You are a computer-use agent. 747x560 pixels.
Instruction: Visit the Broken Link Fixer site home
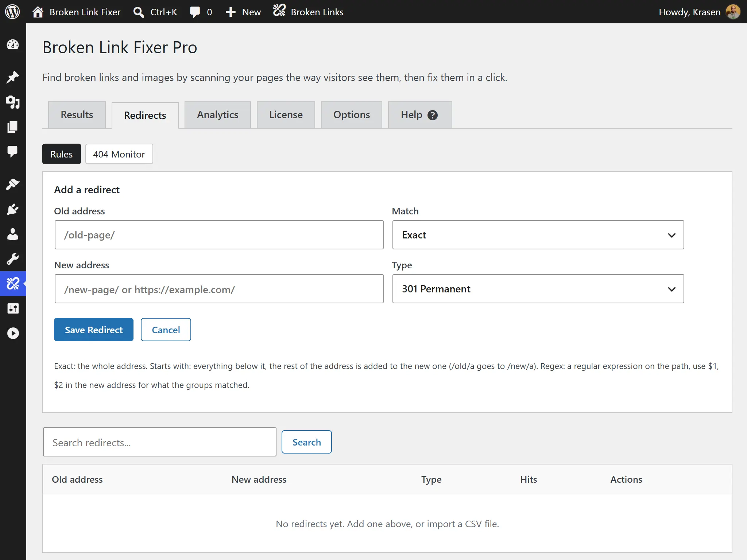click(x=38, y=12)
